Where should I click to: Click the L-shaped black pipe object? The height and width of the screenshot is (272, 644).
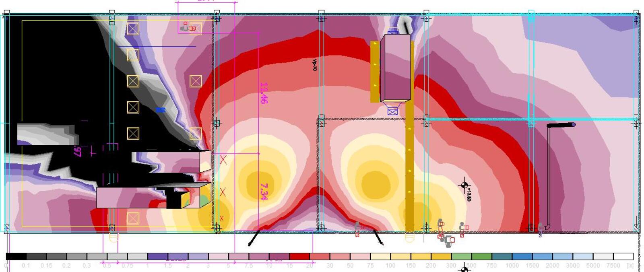pyautogui.click(x=549, y=173)
